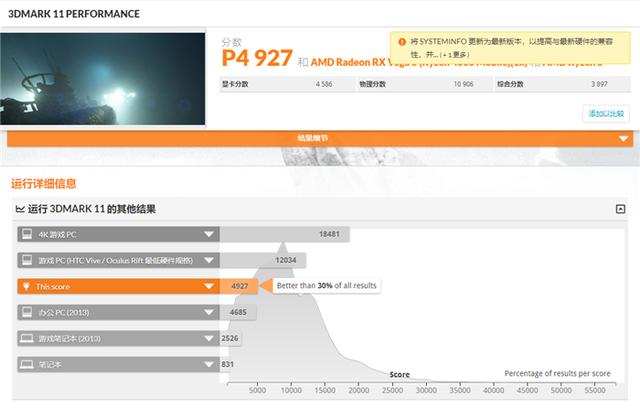Click the 18481 score bar value

[x=329, y=234]
